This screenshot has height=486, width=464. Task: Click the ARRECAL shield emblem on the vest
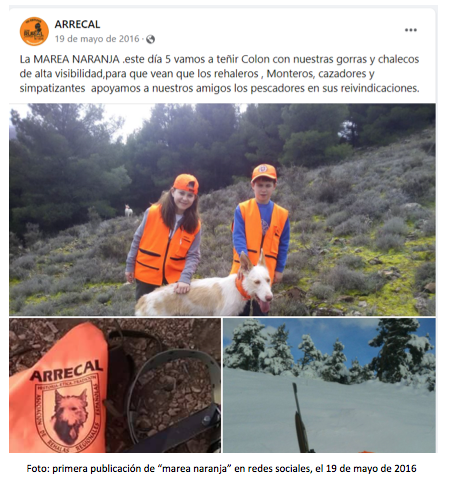[x=68, y=413]
